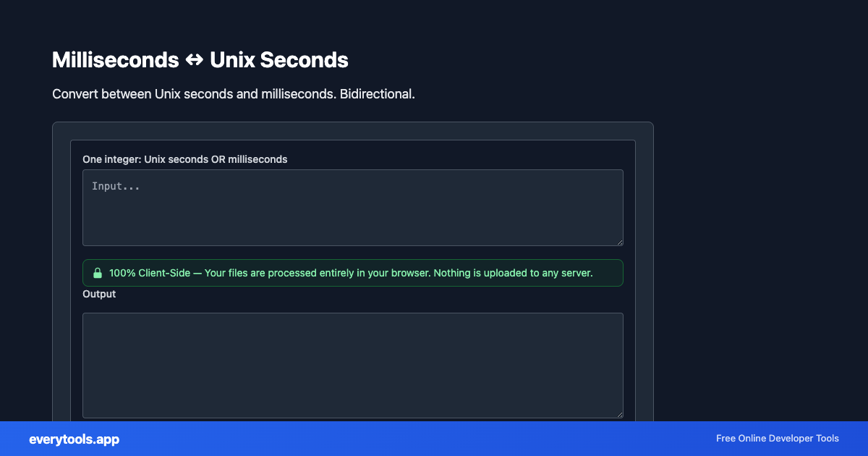This screenshot has width=868, height=456.
Task: Click the resize grip of the Output textarea
Action: point(620,413)
